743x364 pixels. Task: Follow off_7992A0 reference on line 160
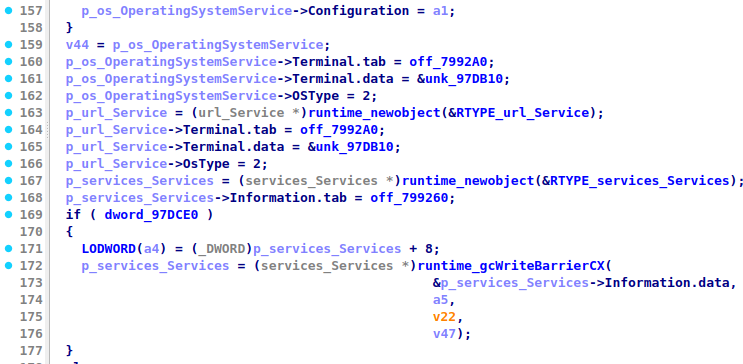coord(452,62)
